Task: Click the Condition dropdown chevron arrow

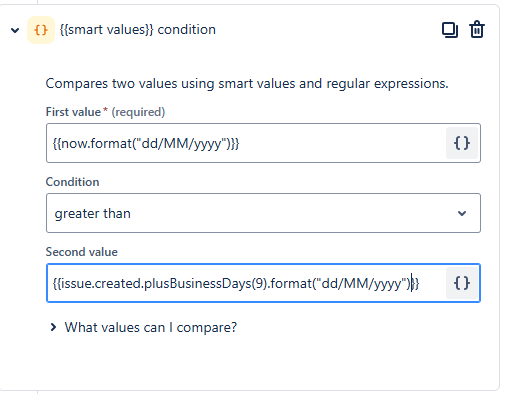Action: pyautogui.click(x=462, y=213)
